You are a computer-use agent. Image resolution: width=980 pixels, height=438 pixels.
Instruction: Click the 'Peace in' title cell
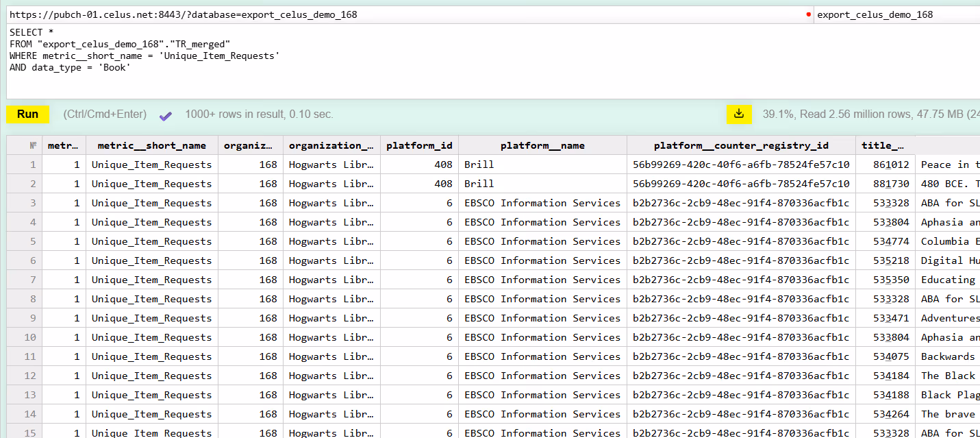[x=948, y=165]
